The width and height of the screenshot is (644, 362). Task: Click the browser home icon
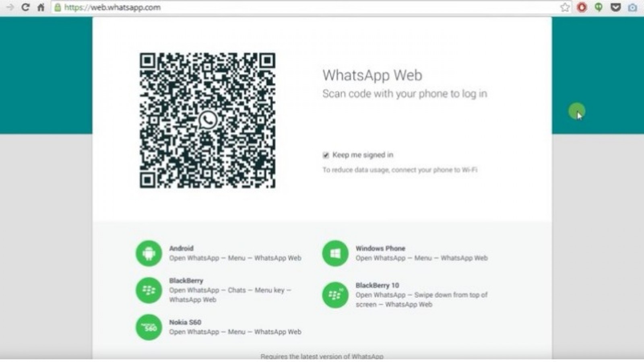coord(40,7)
